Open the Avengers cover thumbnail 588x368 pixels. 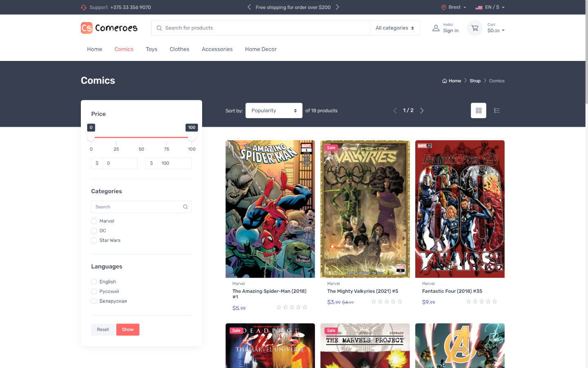(460, 346)
